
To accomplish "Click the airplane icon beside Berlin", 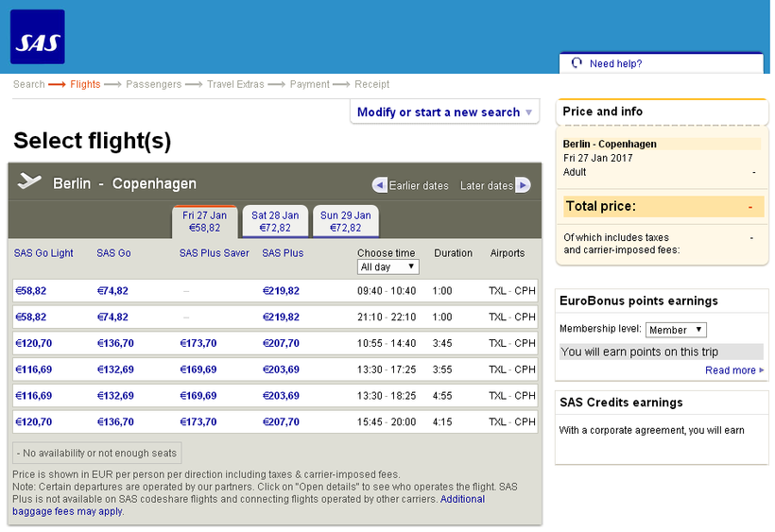I will click(30, 182).
